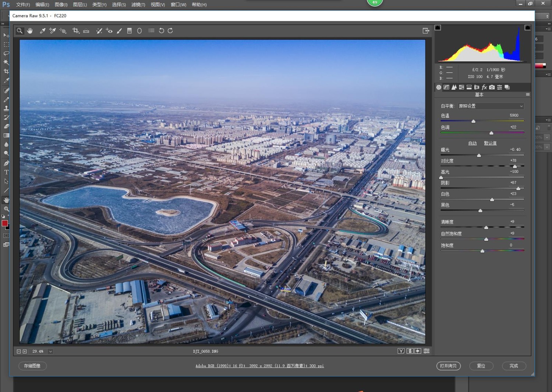The height and width of the screenshot is (392, 552).
Task: Toggle full screen mode icon
Action: [426, 31]
